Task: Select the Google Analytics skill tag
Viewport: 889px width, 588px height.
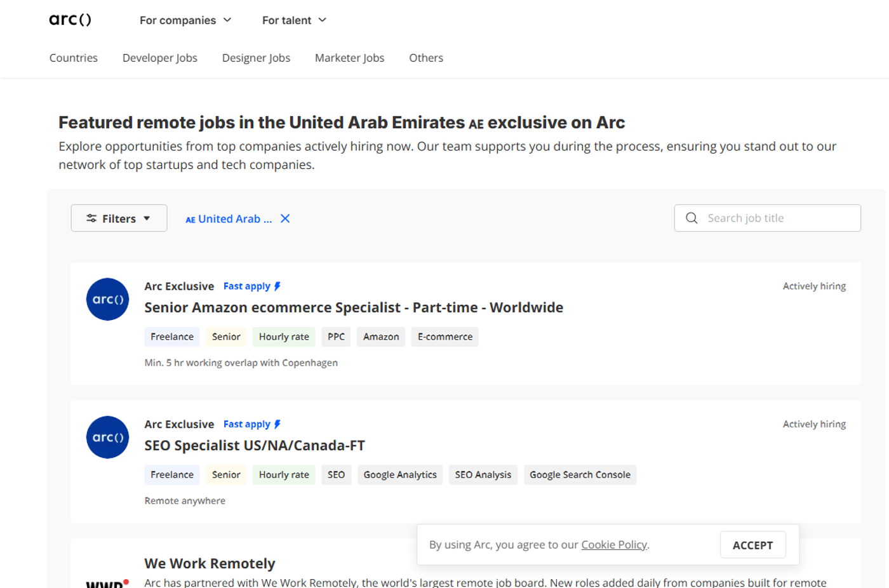Action: tap(400, 474)
